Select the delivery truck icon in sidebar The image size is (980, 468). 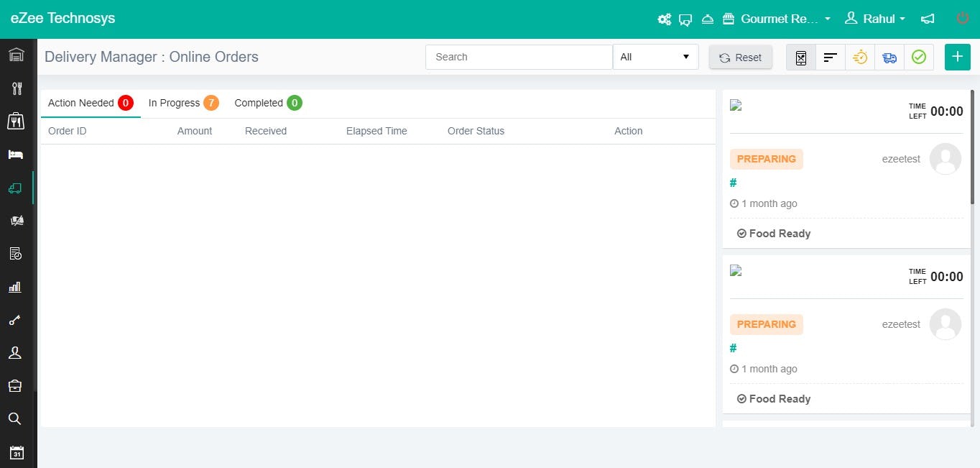point(16,188)
